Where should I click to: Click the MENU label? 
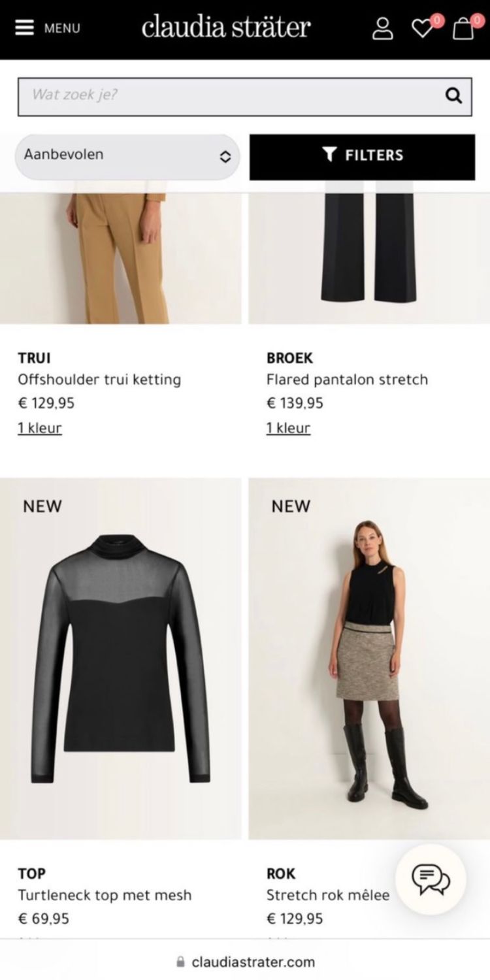(x=62, y=29)
